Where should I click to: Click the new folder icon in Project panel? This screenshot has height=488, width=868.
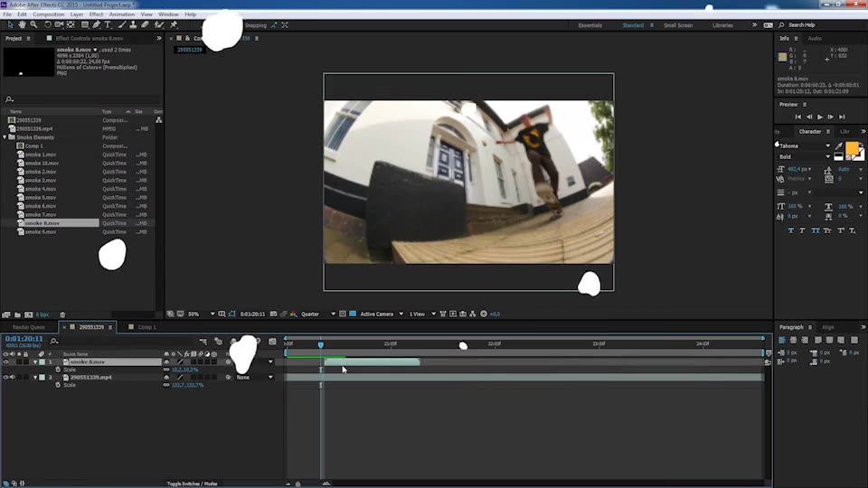click(x=18, y=314)
